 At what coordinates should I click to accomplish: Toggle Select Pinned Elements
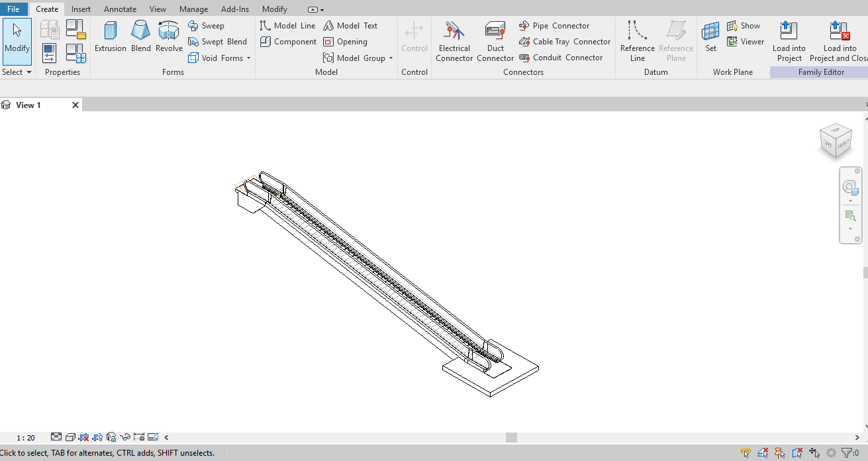pos(780,453)
